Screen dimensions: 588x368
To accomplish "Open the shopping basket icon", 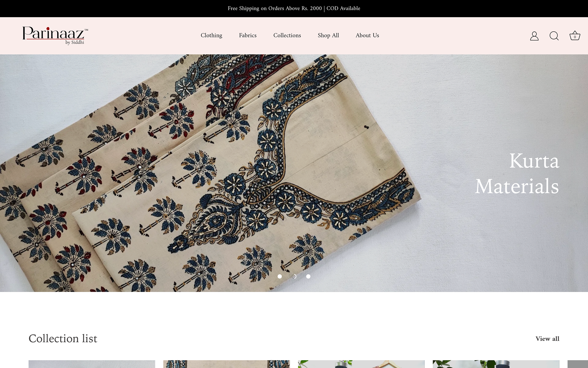I will pos(575,36).
